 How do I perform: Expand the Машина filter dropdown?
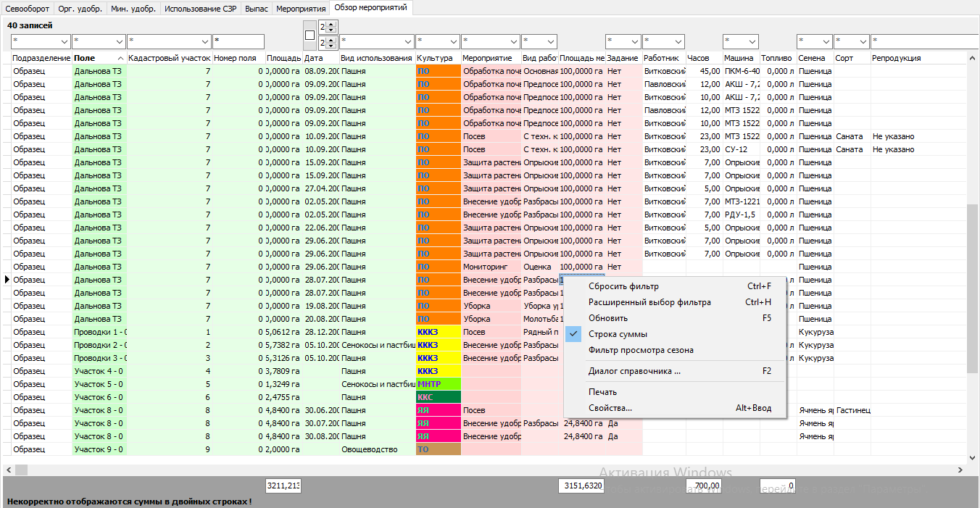tap(752, 42)
